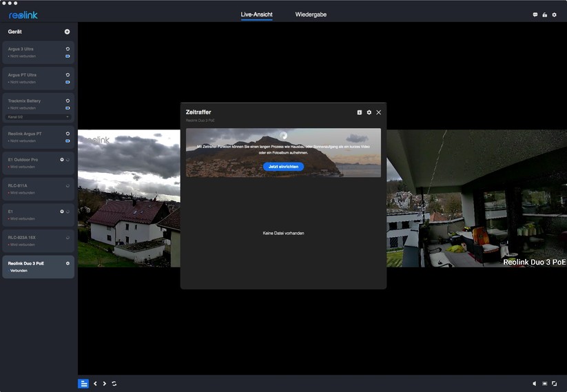567x392 pixels.
Task: Go to previous page with left chevron
Action: 95,384
